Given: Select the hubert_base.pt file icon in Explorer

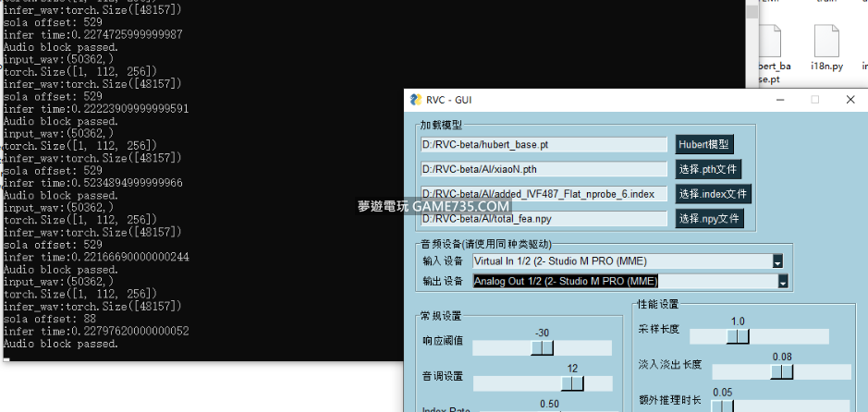Looking at the screenshot, I should pyautogui.click(x=769, y=40).
